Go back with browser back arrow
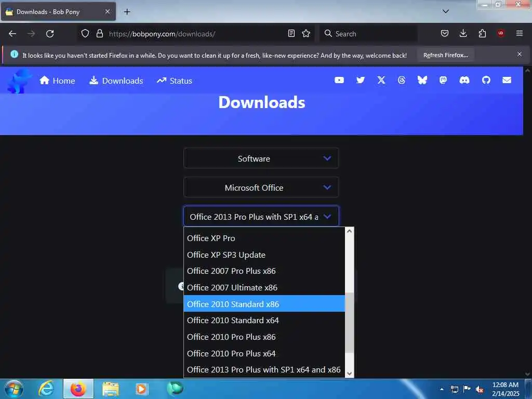532x399 pixels. point(12,34)
